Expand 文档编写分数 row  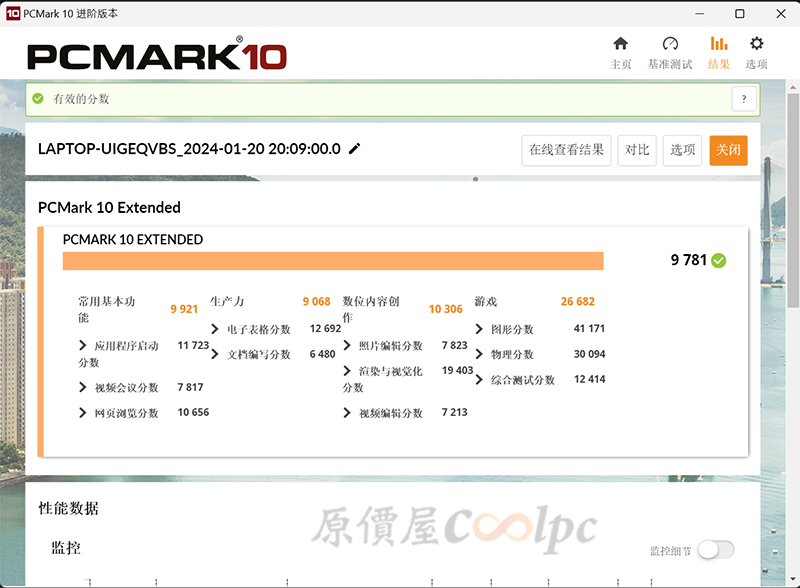[x=215, y=354]
